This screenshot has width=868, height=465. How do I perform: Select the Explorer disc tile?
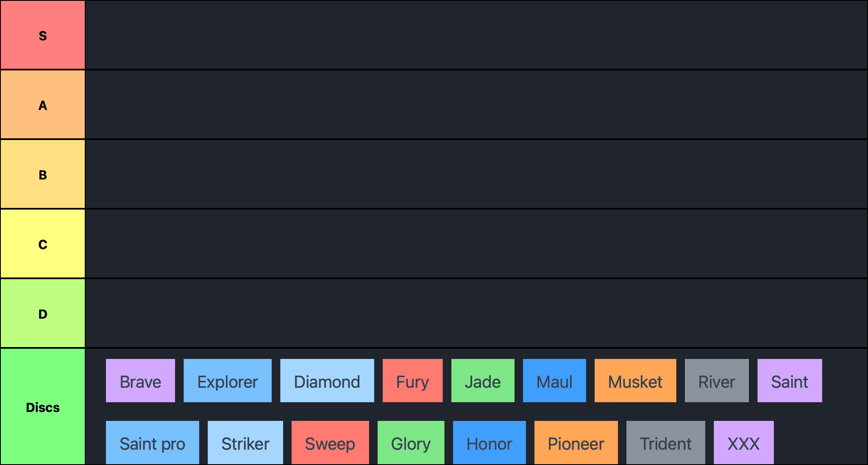point(228,381)
